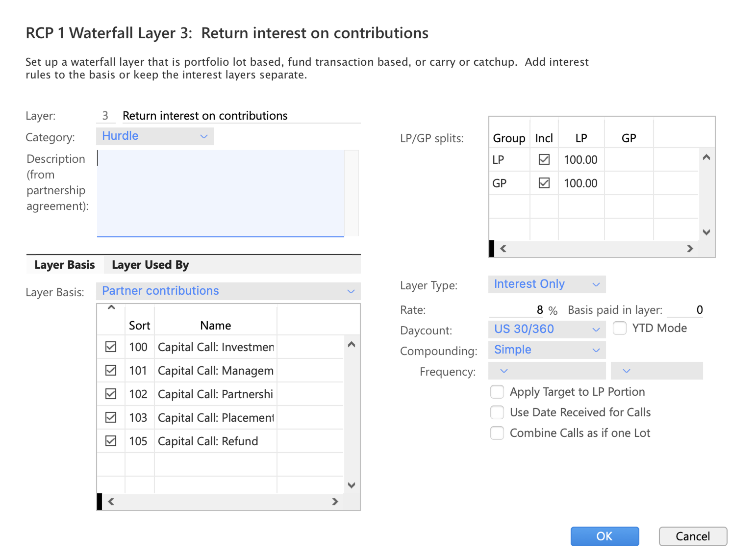Click the right arrow under the LP/GP splits table
This screenshot has width=756, height=559.
[x=690, y=249]
